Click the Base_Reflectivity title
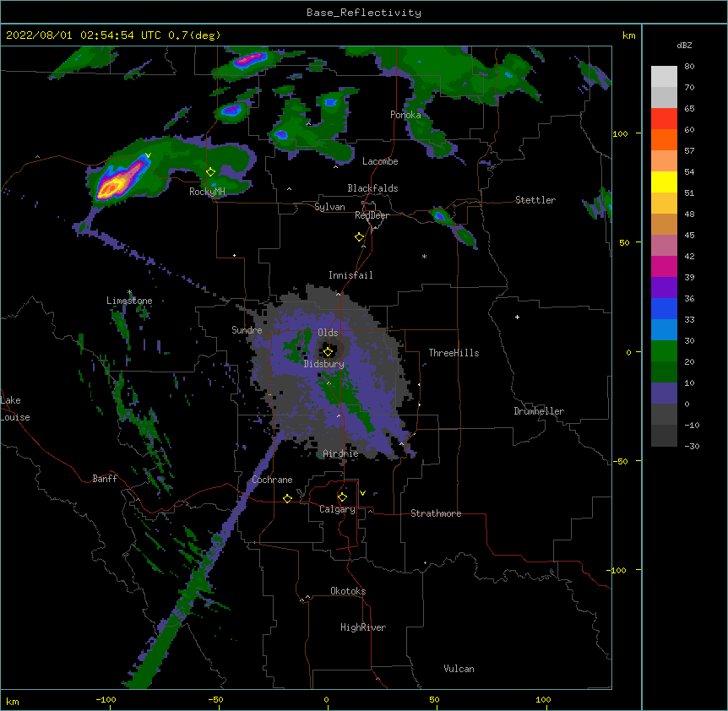Image resolution: width=728 pixels, height=711 pixels. click(x=364, y=13)
